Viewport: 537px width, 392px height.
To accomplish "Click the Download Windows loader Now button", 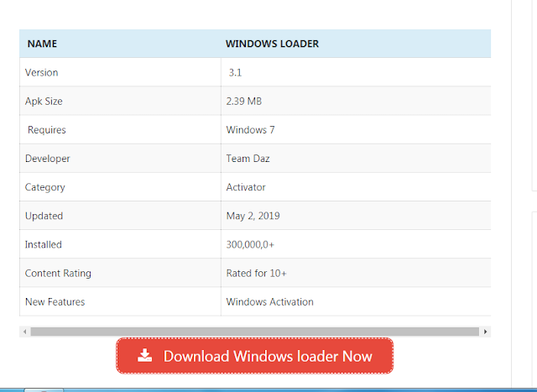I will pos(254,356).
